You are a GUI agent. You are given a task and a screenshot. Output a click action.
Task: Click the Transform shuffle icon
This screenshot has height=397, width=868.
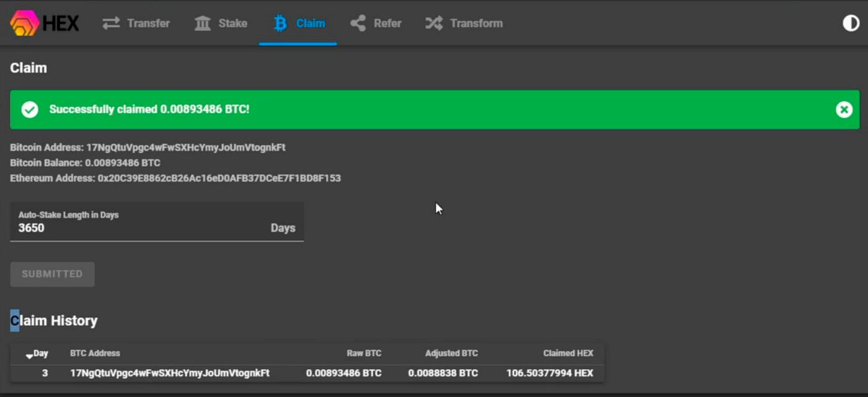(434, 24)
